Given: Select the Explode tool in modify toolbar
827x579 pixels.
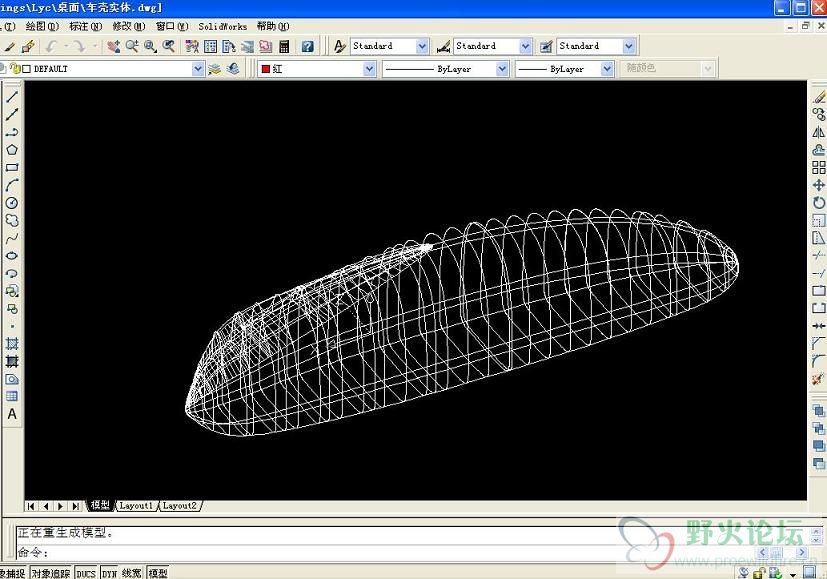Looking at the screenshot, I should coord(819,379).
